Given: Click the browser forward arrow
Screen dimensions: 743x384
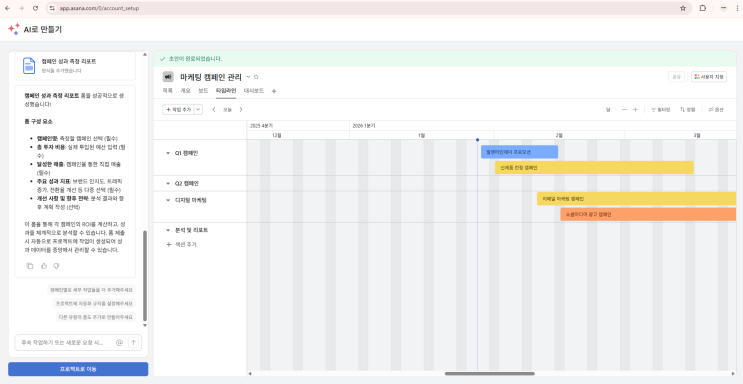Looking at the screenshot, I should tap(21, 8).
